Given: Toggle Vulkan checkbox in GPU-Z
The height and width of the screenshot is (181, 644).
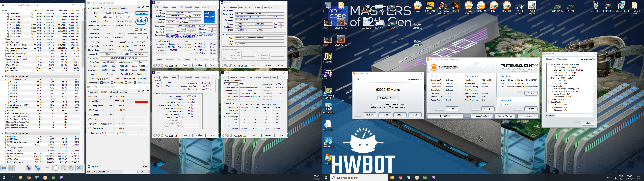Looking at the screenshot, I should coord(101,82).
